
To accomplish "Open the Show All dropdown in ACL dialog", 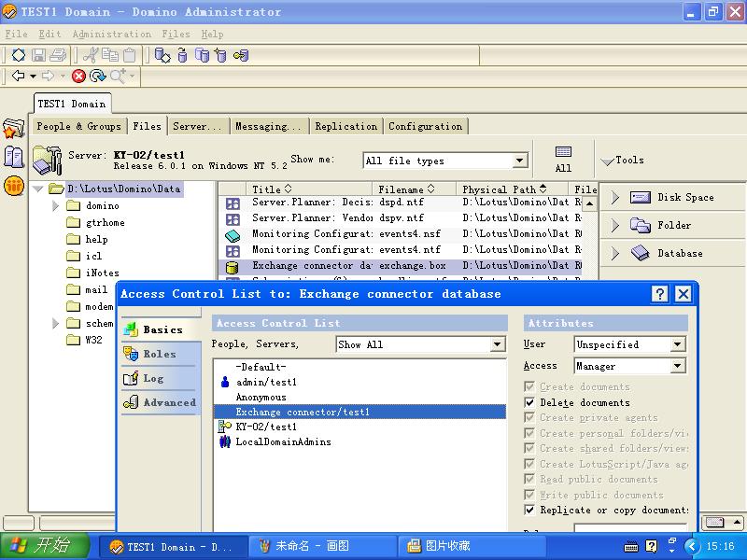I will coord(498,344).
